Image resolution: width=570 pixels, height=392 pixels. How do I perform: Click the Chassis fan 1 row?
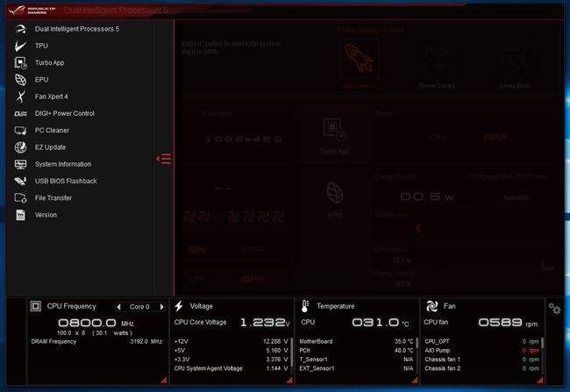pyautogui.click(x=481, y=360)
